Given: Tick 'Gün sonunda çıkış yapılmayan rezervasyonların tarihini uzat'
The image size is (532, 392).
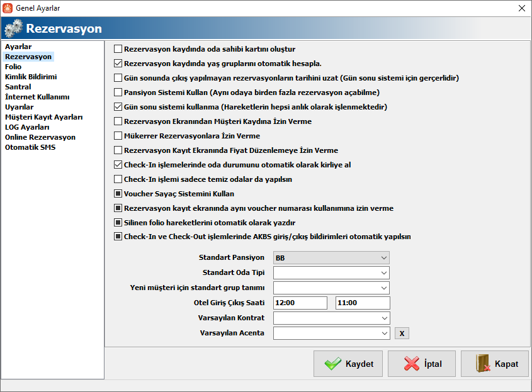Looking at the screenshot, I should [118, 78].
